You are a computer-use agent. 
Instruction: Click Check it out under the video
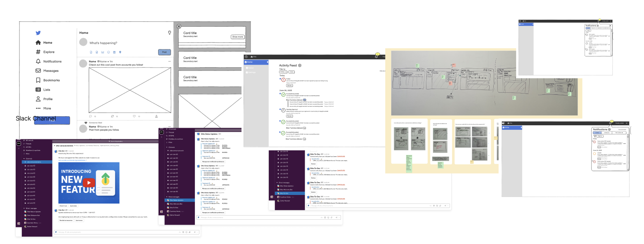pos(63,206)
